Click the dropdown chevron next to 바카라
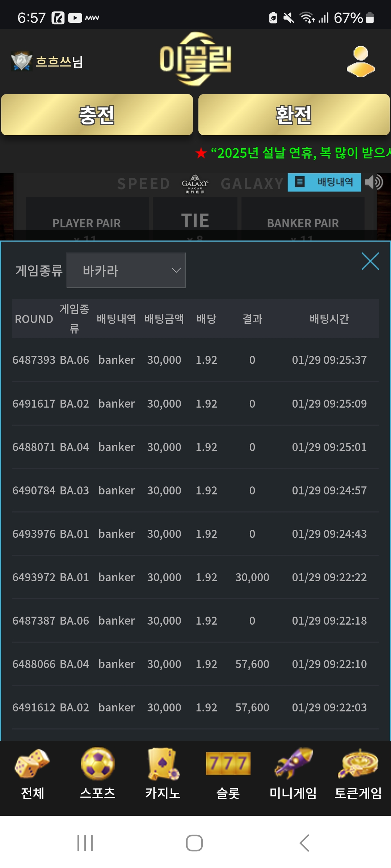The width and height of the screenshot is (391, 868). [176, 271]
